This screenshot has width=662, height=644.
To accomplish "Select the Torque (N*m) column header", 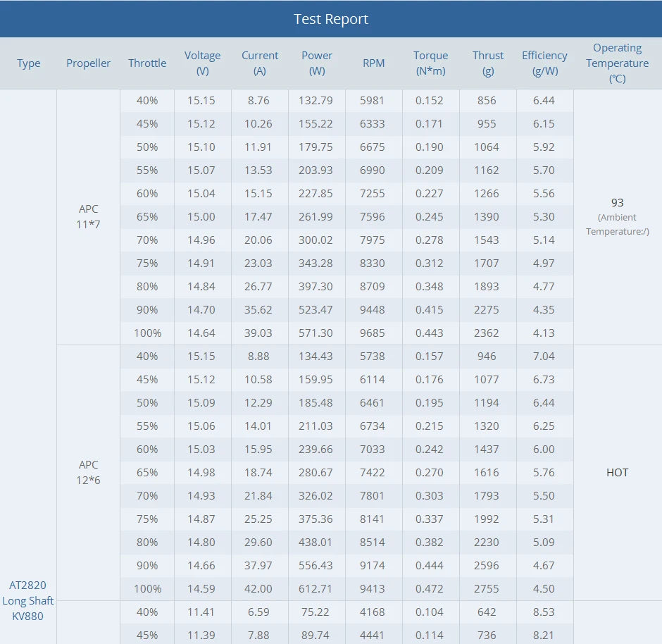I will [x=431, y=63].
